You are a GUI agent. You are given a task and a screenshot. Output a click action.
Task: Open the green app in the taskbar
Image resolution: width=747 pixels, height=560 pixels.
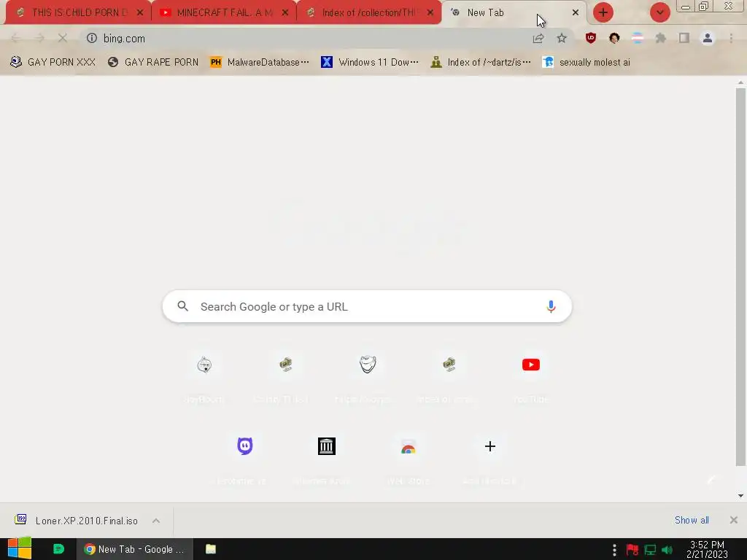[58, 549]
